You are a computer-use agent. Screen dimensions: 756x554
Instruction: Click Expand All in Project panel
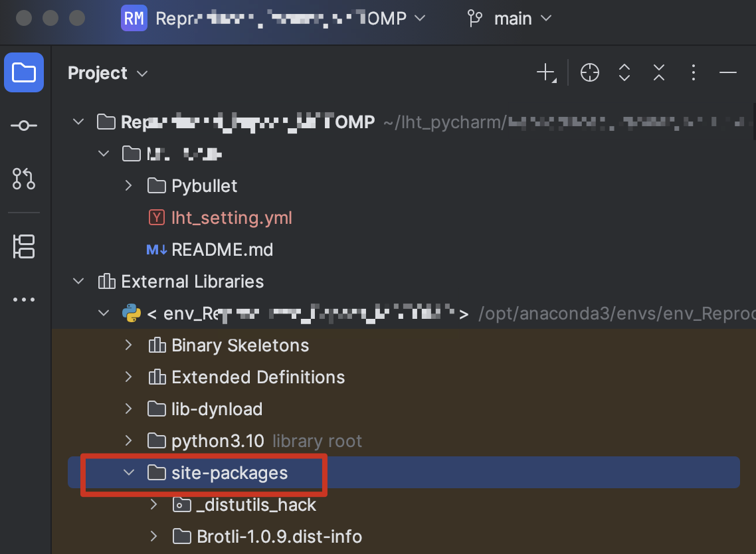tap(624, 72)
